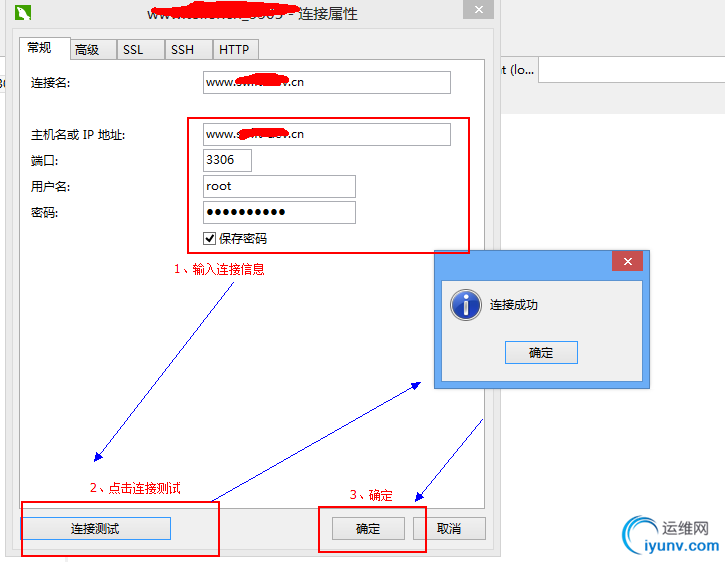Click 确定 in the 连接成功 dialog
725x562 pixels.
pos(541,352)
